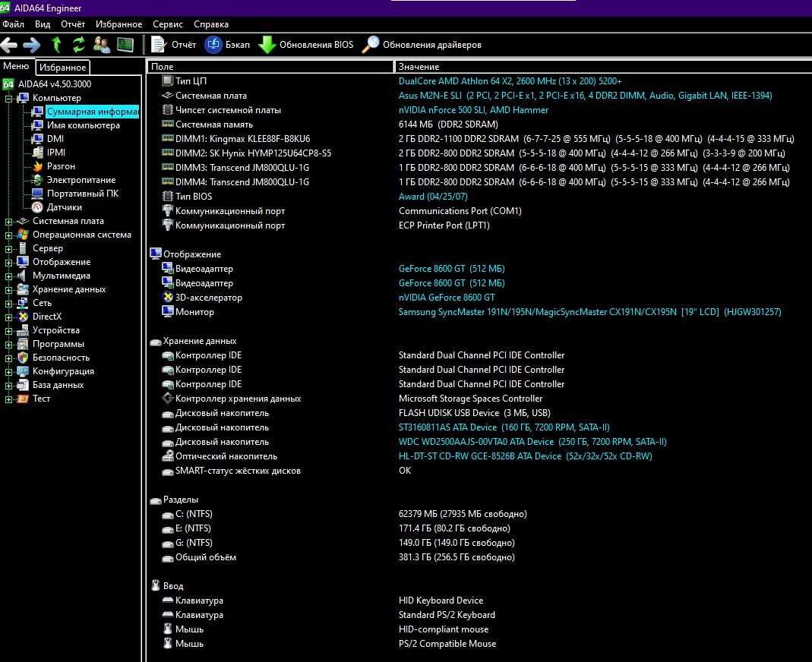Click the Безопасность shield icon
Image resolution: width=812 pixels, height=662 pixels.
point(23,358)
